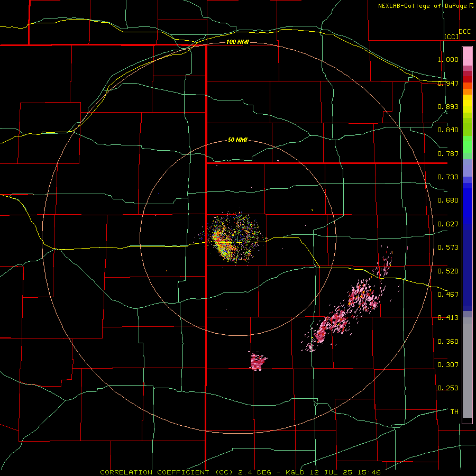
Task: Click the 0.520 value on the color scale
Action: click(448, 271)
